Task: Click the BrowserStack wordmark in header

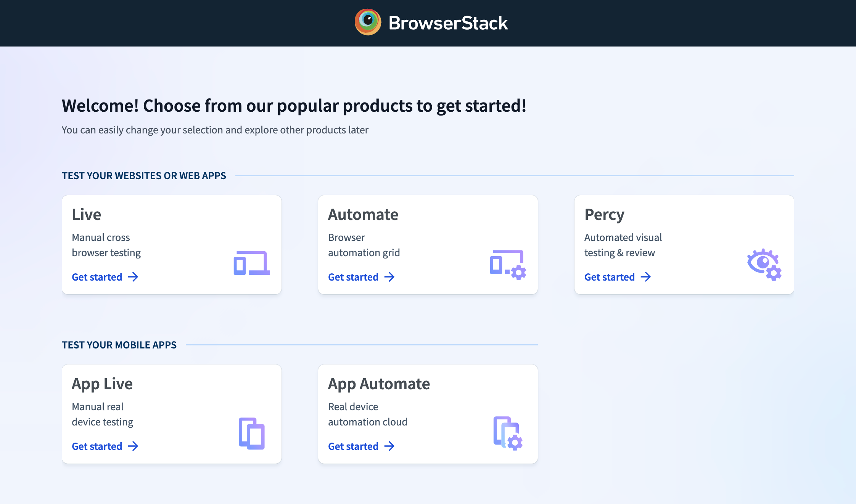Action: [x=448, y=23]
